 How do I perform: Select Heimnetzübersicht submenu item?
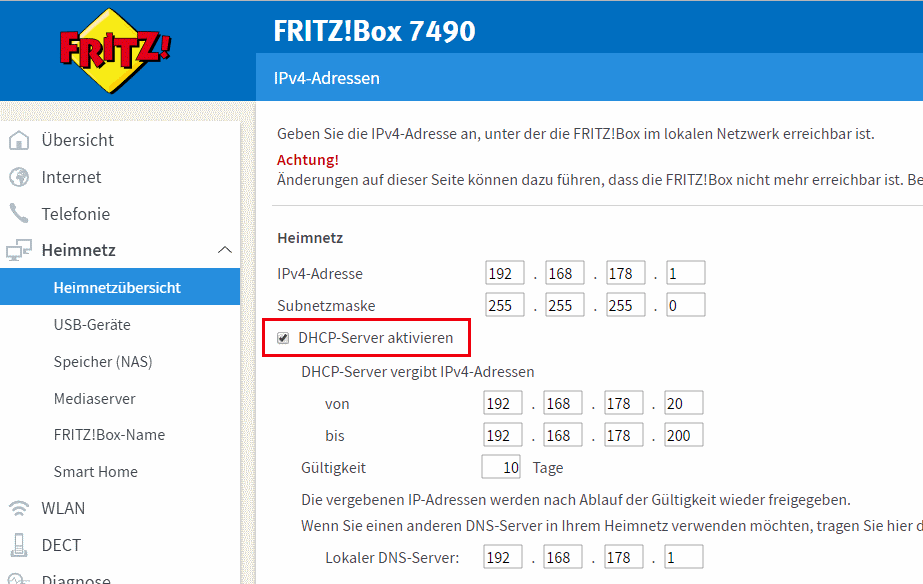tap(120, 287)
